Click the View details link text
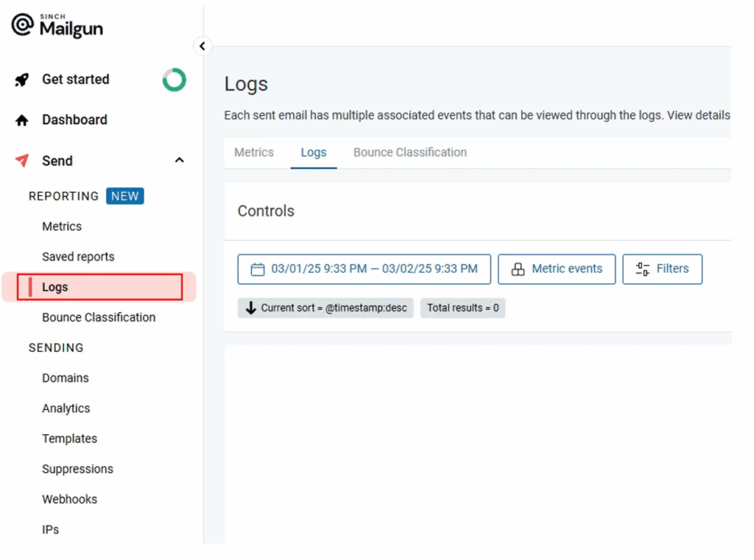754x560 pixels. [x=698, y=116]
